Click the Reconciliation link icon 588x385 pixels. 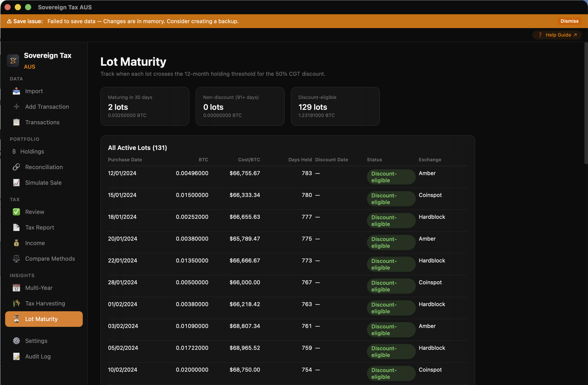click(x=16, y=167)
